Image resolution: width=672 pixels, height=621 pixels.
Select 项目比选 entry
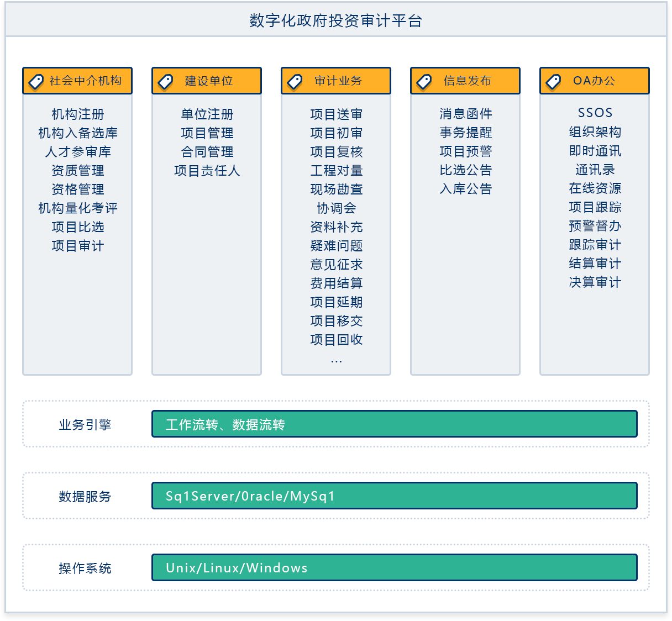[78, 227]
